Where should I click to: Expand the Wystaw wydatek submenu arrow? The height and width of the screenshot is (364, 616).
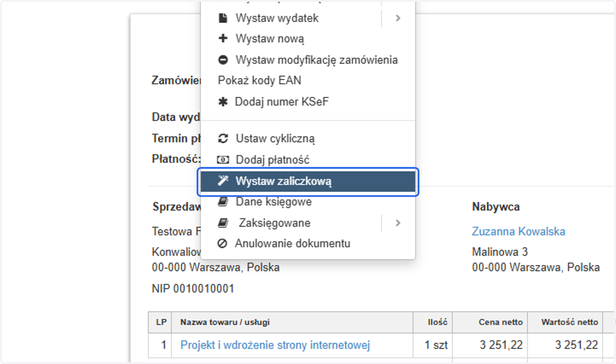(x=398, y=18)
